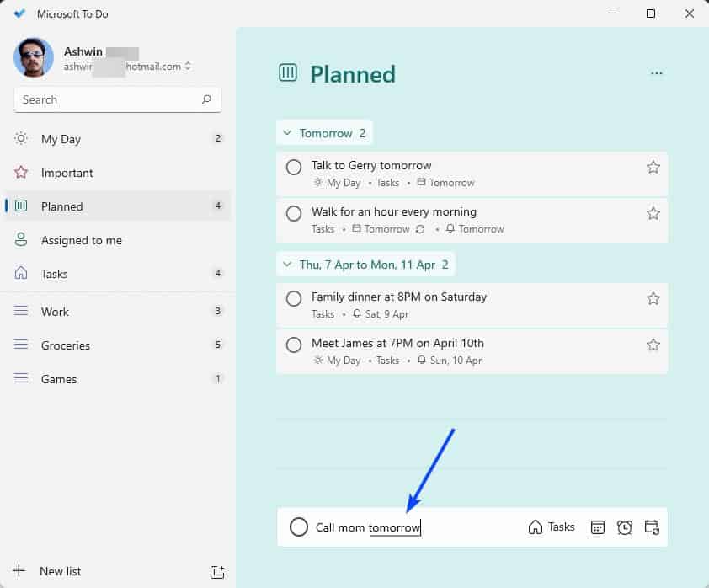Expand the account switcher next to email
The image size is (709, 588).
pyautogui.click(x=188, y=67)
